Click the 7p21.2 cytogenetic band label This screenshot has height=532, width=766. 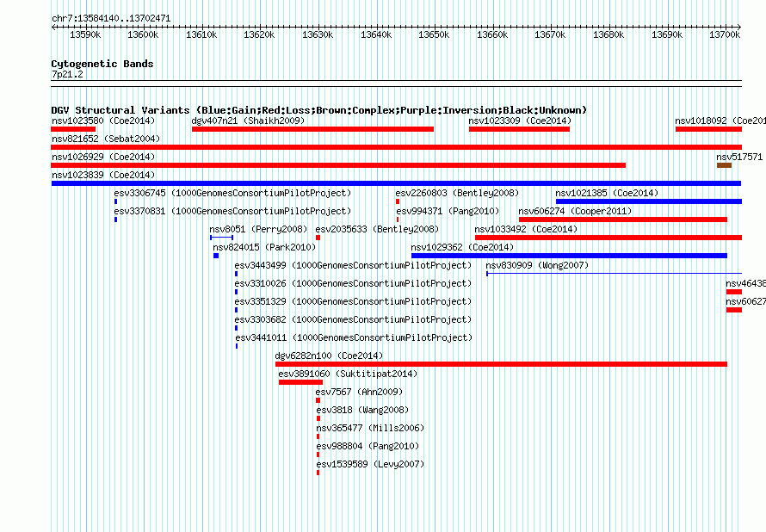67,74
